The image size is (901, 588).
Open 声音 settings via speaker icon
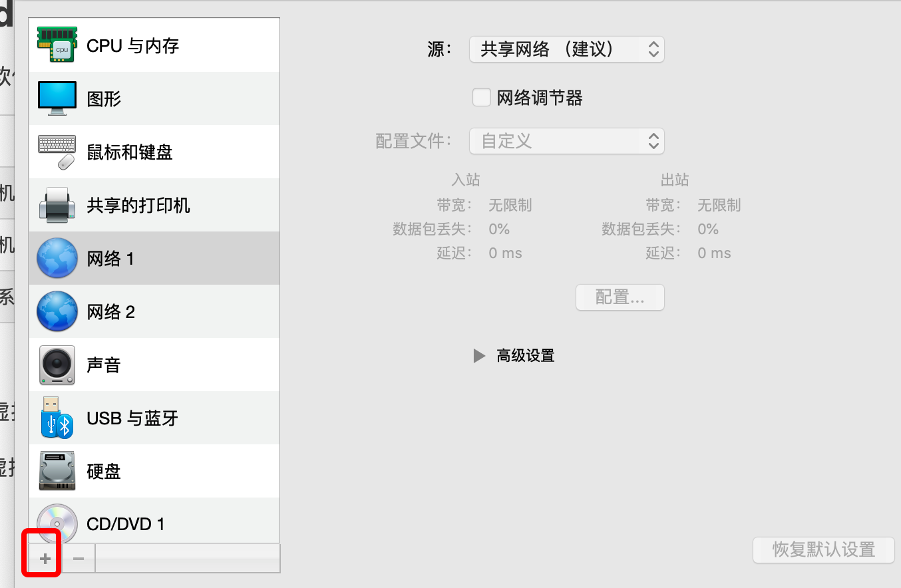click(x=57, y=364)
